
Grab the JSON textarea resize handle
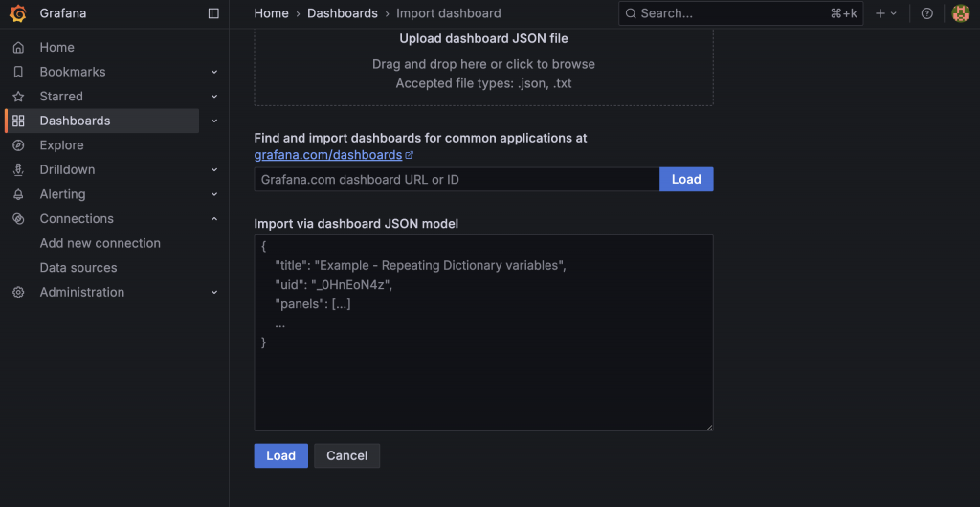click(709, 427)
